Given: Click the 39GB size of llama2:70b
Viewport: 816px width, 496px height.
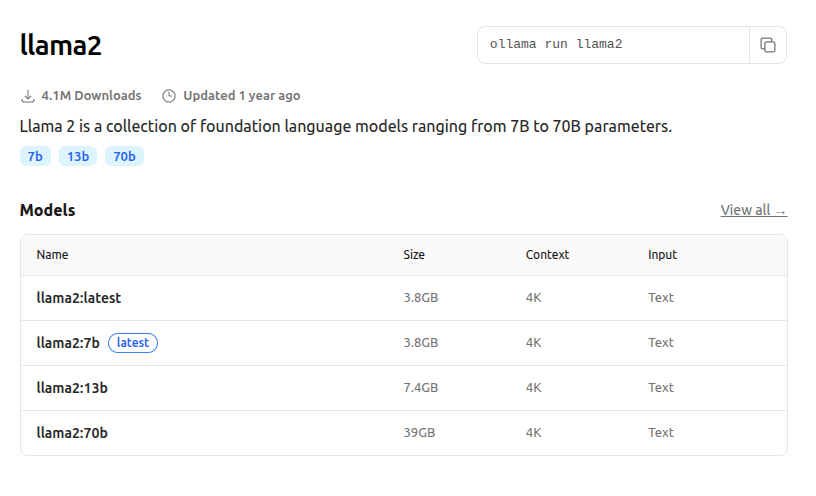Looking at the screenshot, I should coord(419,432).
